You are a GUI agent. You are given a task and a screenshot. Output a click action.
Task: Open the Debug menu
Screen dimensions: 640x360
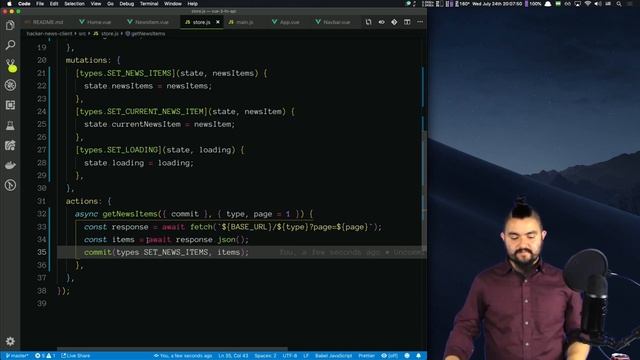127,4
